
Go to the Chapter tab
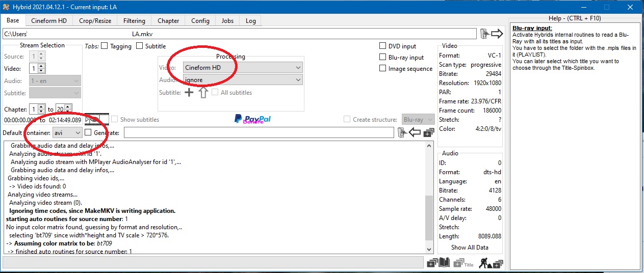coord(168,21)
